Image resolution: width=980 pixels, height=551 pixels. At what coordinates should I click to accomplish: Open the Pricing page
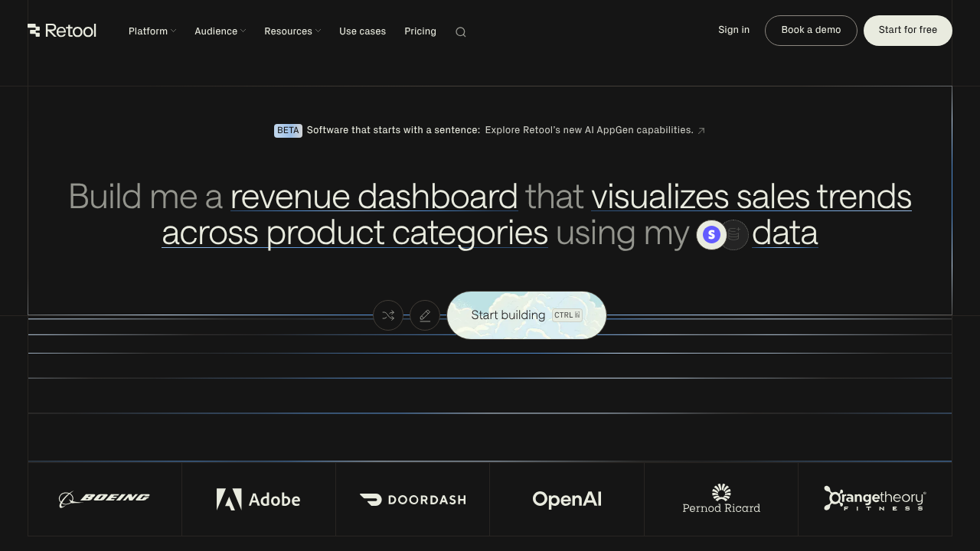[420, 31]
